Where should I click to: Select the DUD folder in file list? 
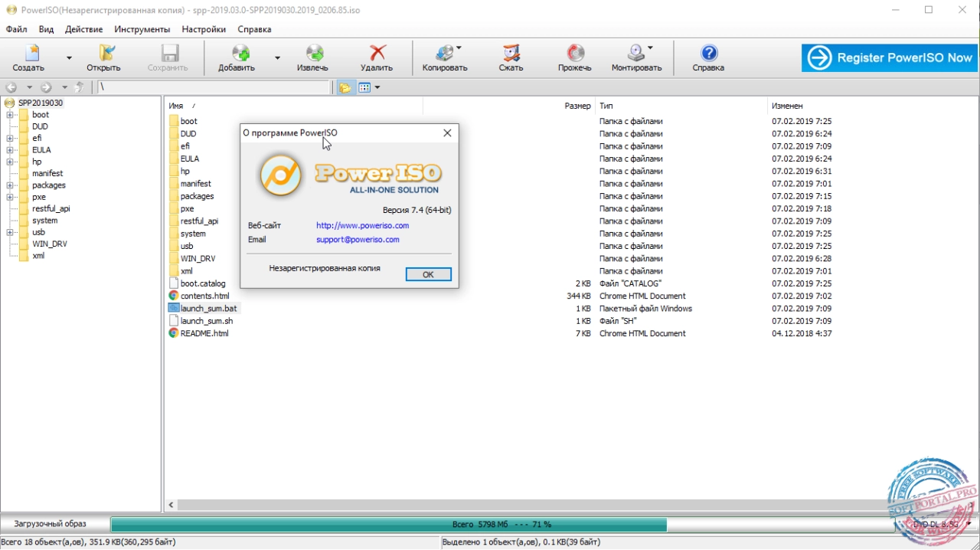tap(188, 133)
